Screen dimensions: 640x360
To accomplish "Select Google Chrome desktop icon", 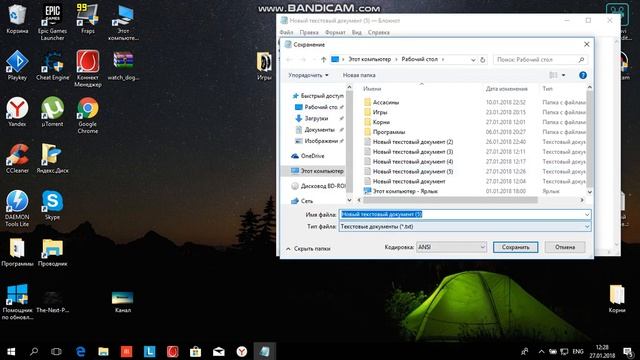I will pos(87,115).
